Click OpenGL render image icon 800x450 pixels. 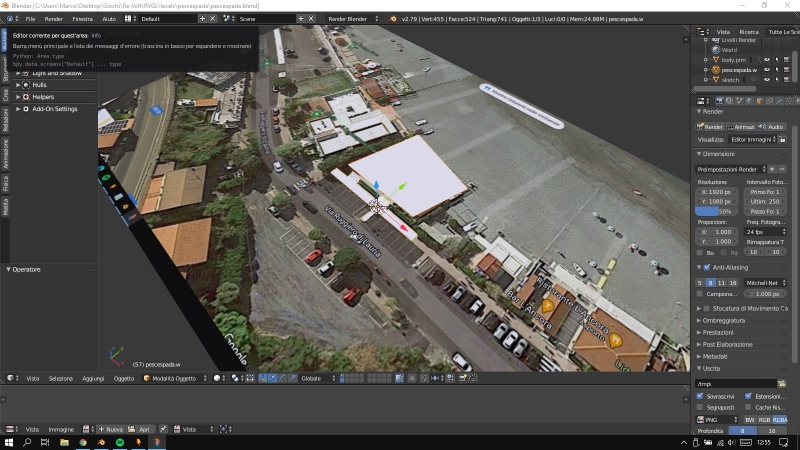click(x=463, y=378)
